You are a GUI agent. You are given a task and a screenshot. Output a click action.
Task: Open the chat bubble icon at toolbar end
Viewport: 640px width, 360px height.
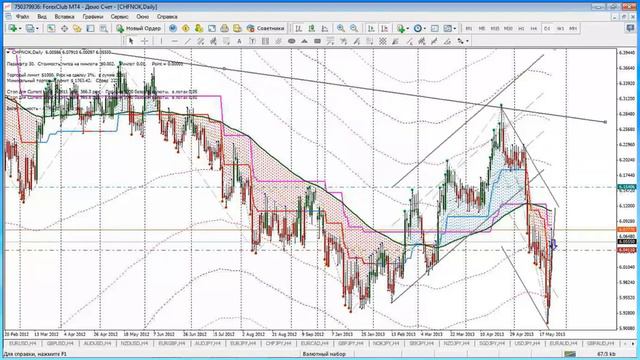tap(631, 28)
